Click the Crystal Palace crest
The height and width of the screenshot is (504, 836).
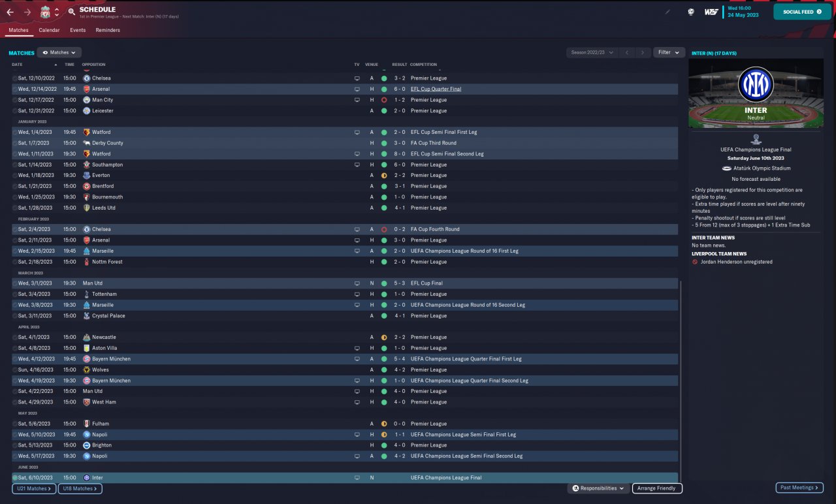coord(86,316)
